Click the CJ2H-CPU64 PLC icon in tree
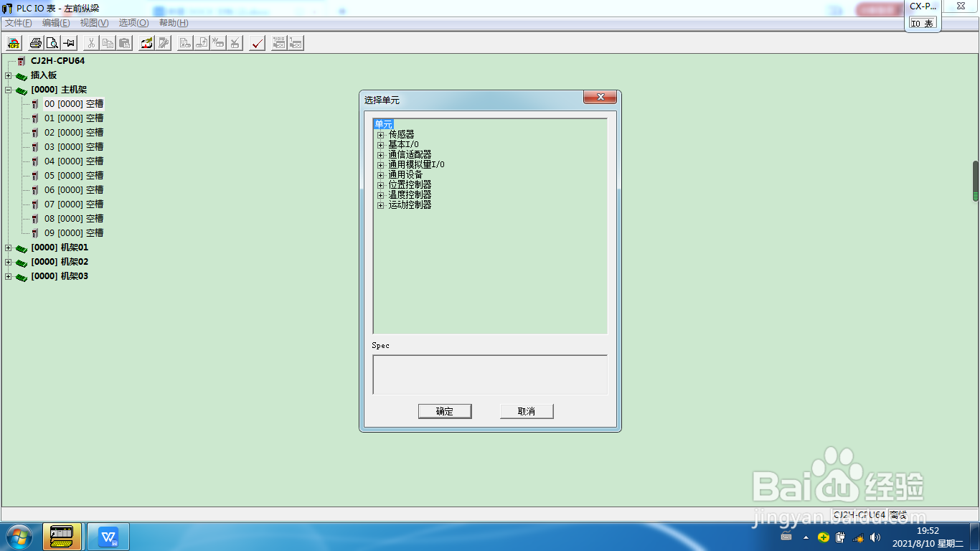980x551 pixels. click(22, 61)
